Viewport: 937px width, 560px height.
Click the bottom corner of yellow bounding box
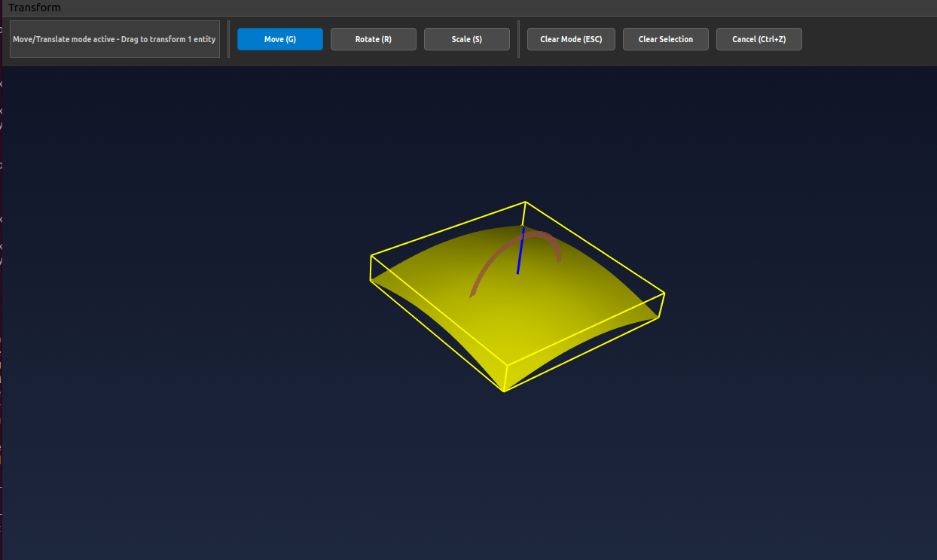[503, 391]
